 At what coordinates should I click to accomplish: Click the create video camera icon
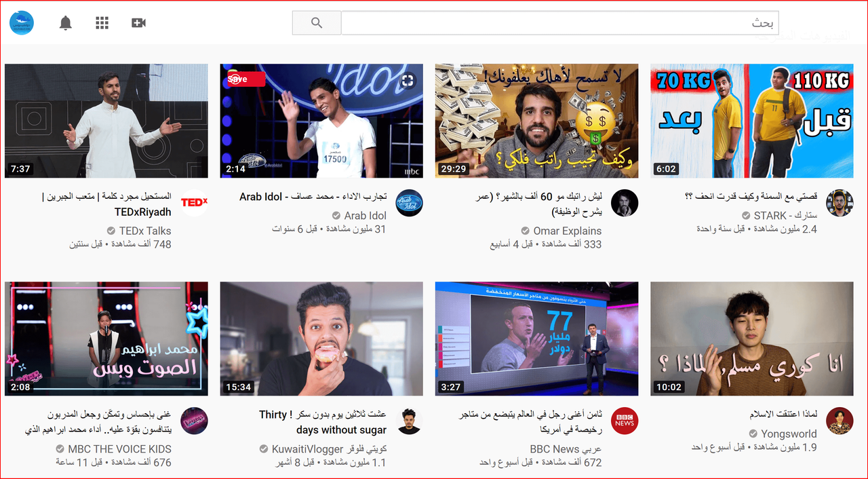pos(139,23)
